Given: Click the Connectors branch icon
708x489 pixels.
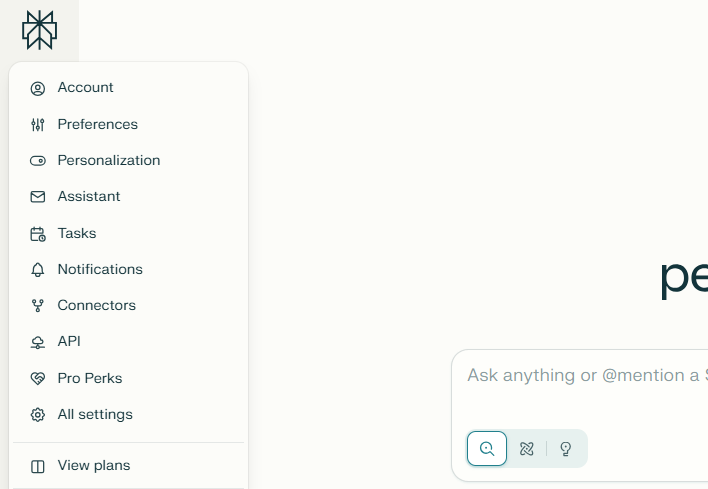Looking at the screenshot, I should [x=38, y=306].
